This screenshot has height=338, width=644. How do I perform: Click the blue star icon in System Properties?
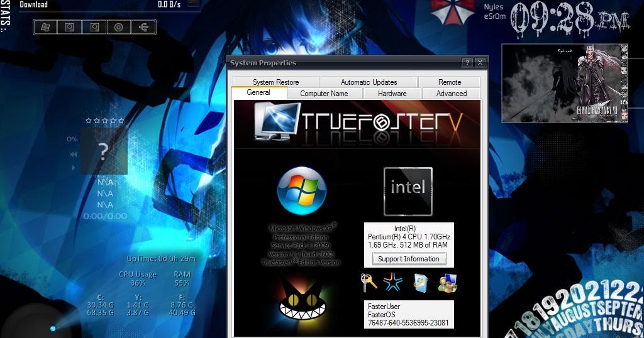click(x=392, y=282)
